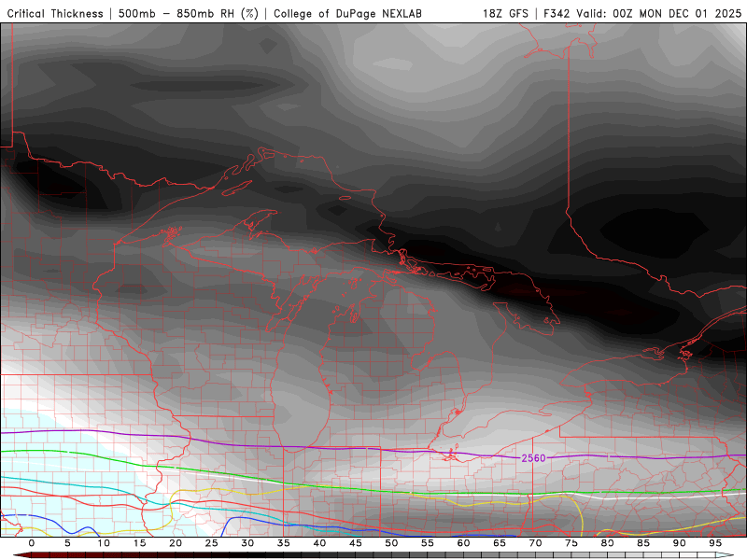
Task: Click the 25 value on the color scale
Action: click(x=212, y=543)
